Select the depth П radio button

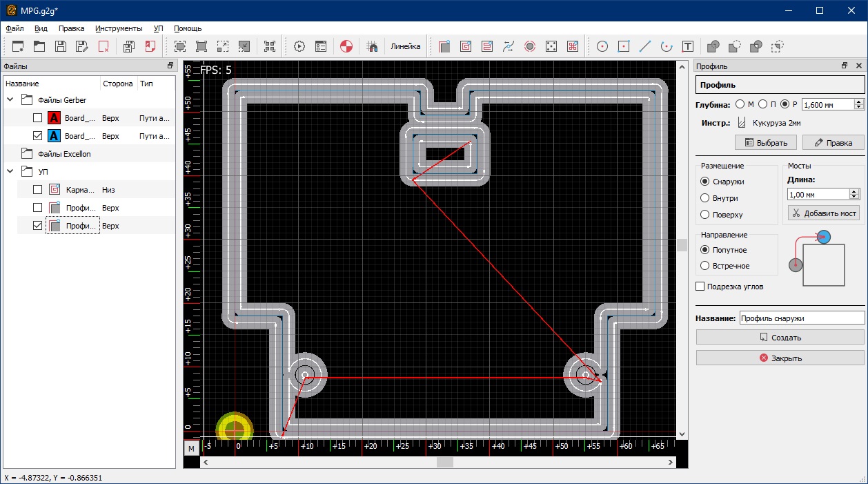[x=762, y=104]
